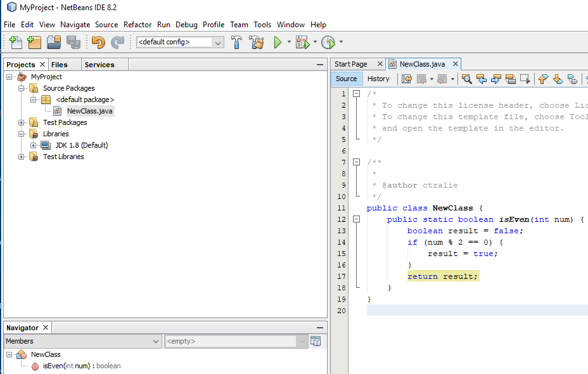Select isEven(int num) in Navigator

coord(82,366)
